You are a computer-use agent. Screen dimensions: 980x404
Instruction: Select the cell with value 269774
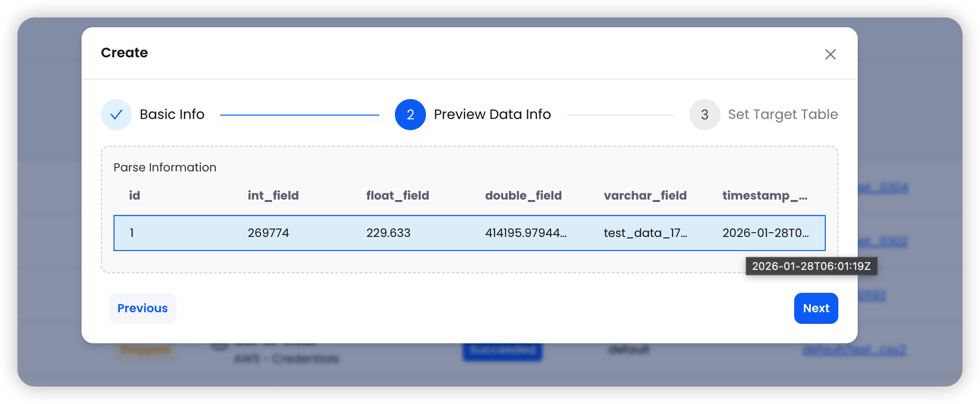(x=268, y=233)
